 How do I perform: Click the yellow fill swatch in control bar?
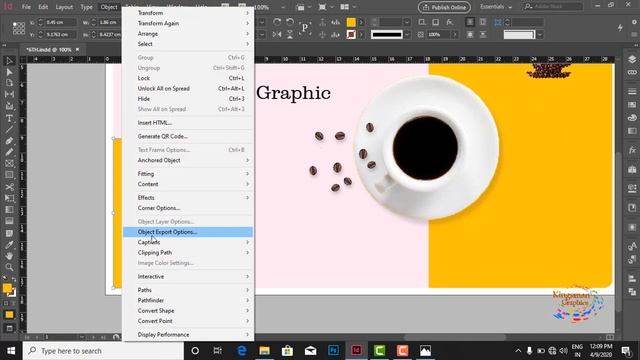click(351, 22)
